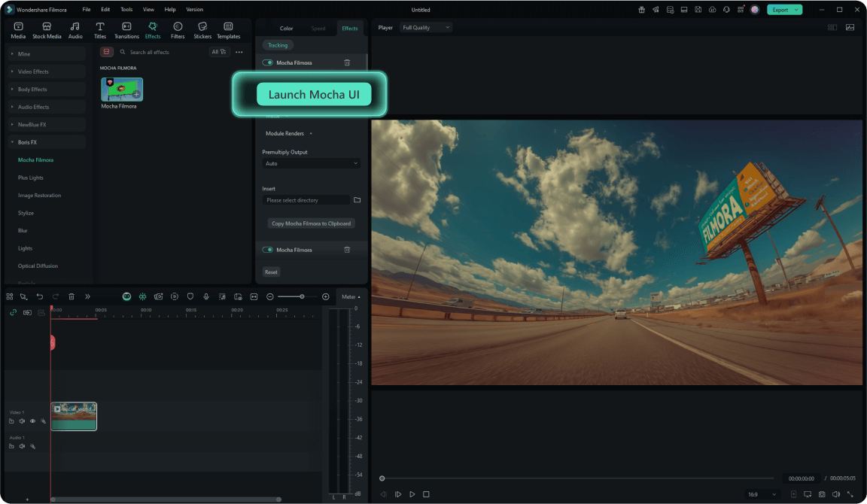867x504 pixels.
Task: Open the File menu
Action: 87,9
